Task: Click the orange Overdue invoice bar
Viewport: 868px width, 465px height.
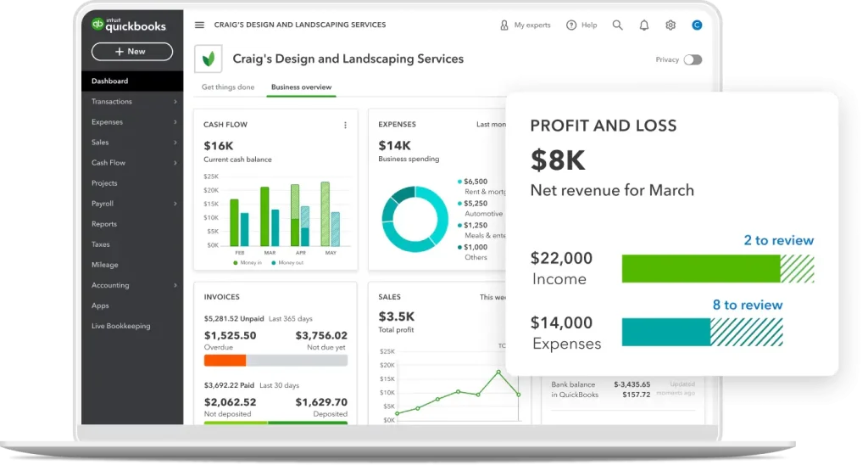Action: point(225,361)
